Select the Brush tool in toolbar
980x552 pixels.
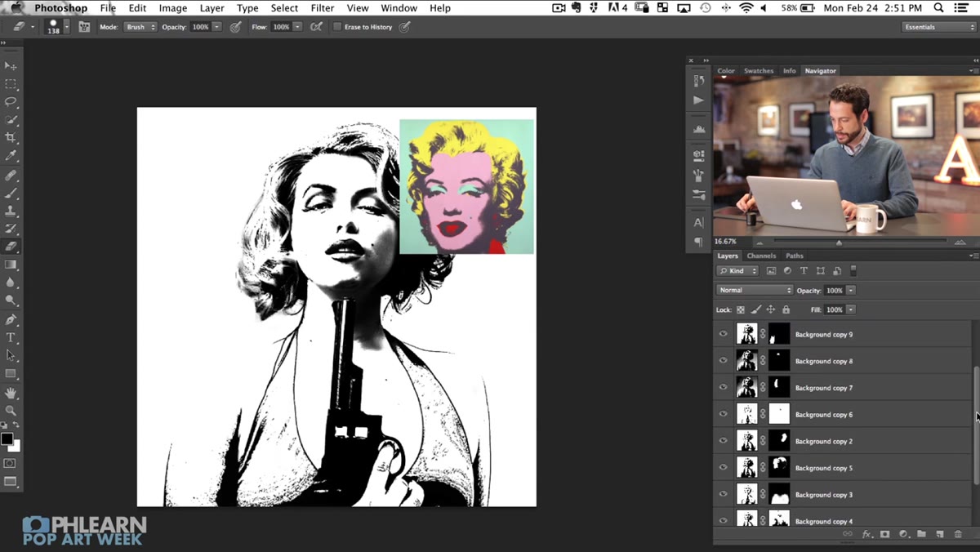click(x=11, y=194)
